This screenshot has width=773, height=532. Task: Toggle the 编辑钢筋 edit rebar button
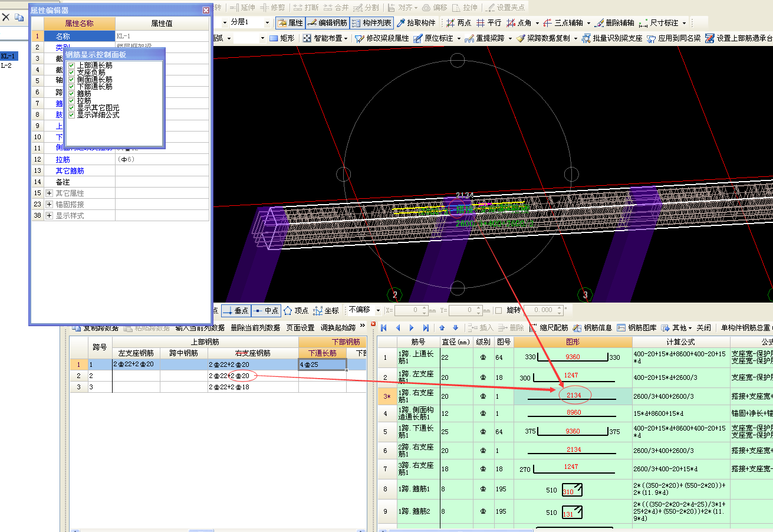327,23
